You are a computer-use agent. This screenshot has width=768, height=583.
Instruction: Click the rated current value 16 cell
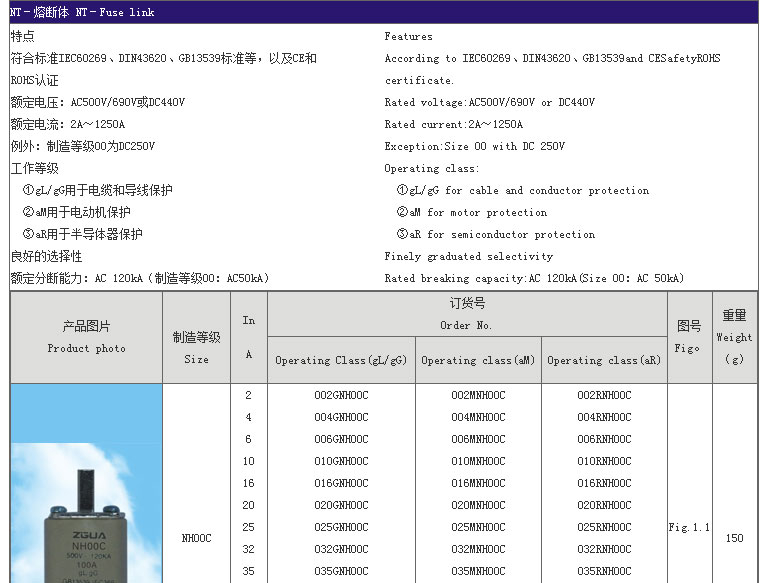click(x=248, y=484)
